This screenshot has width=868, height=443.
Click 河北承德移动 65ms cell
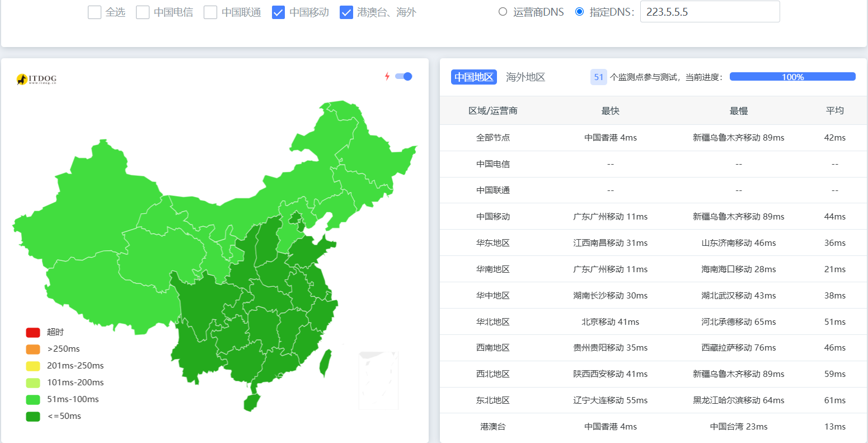739,322
